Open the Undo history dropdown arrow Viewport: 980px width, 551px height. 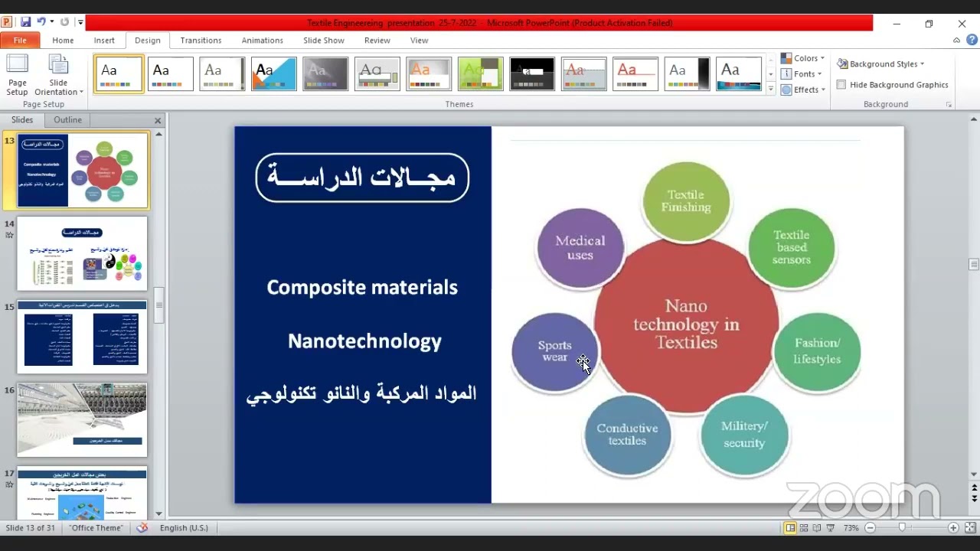coord(51,22)
